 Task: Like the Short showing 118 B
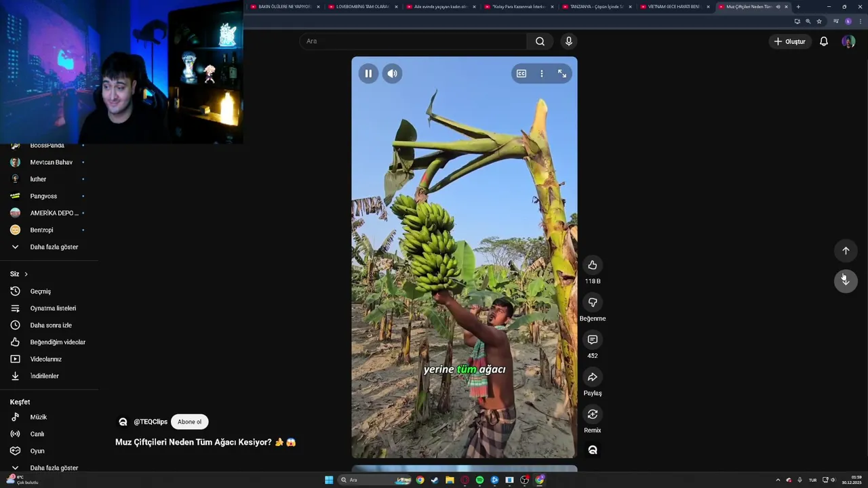[593, 265]
